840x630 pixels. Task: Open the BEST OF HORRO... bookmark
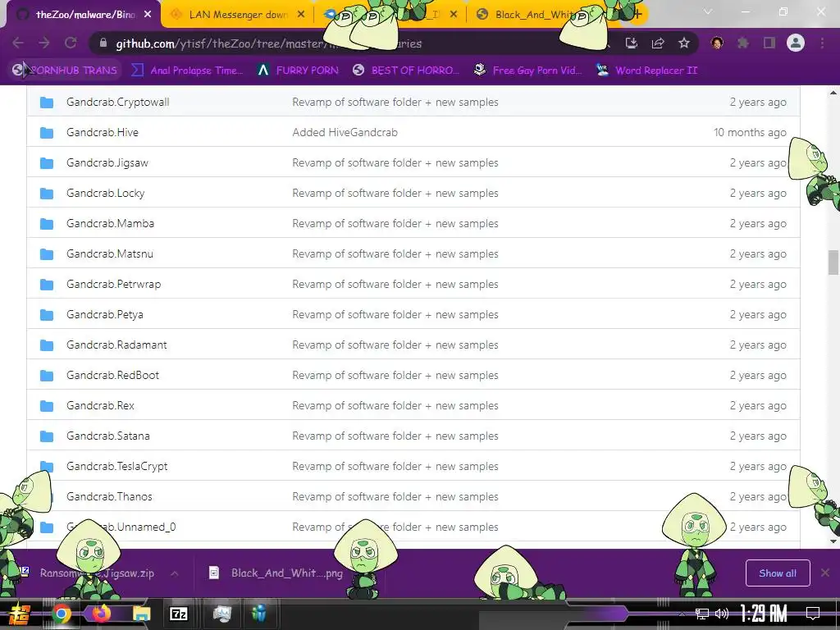pyautogui.click(x=406, y=71)
